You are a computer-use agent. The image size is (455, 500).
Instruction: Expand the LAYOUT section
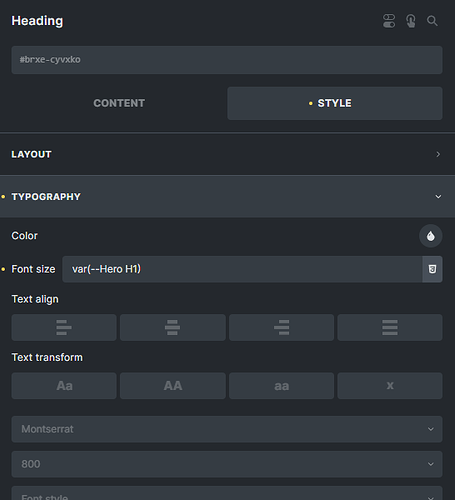[227, 154]
